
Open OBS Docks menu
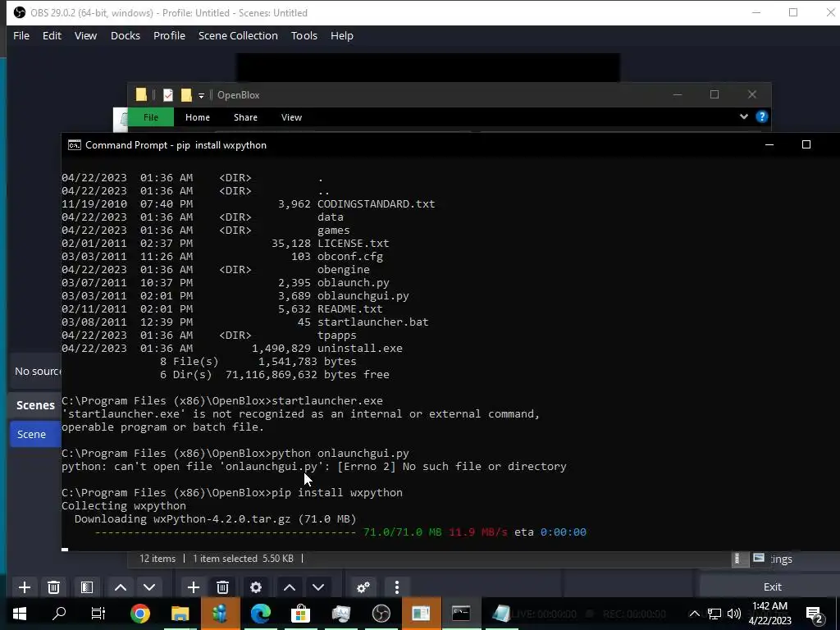pos(126,35)
